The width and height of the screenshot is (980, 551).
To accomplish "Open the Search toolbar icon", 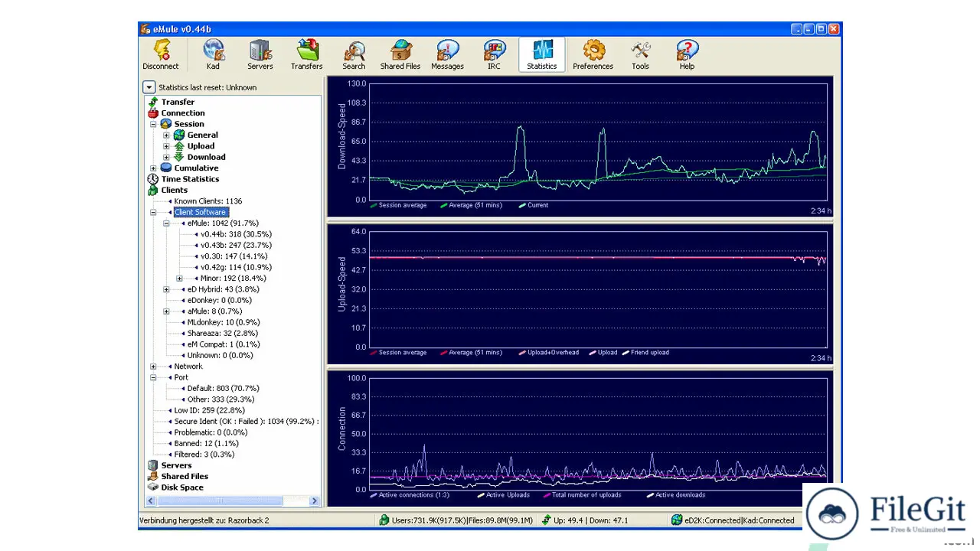I will (x=354, y=55).
